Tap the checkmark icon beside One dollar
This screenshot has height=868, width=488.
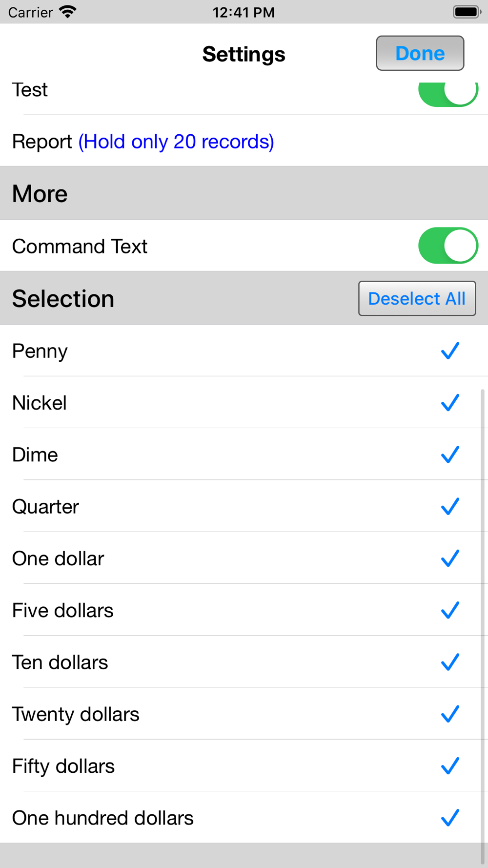[450, 558]
